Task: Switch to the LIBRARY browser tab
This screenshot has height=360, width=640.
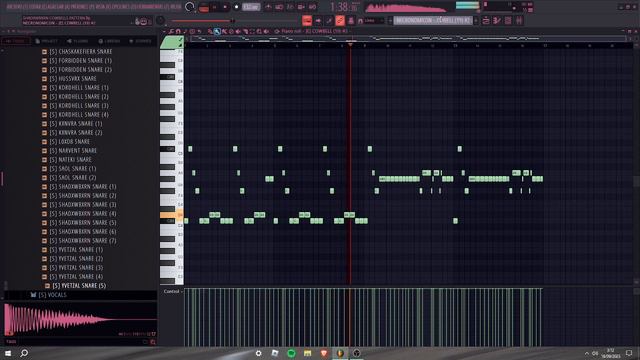Action: pyautogui.click(x=109, y=41)
